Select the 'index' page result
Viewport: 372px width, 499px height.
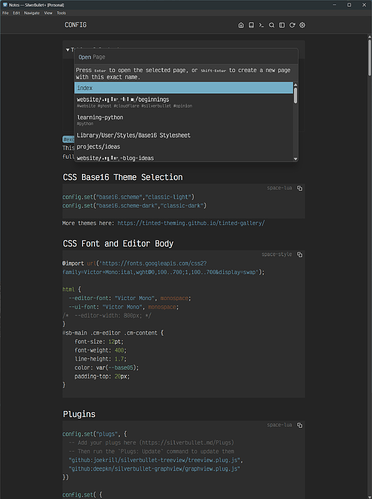pyautogui.click(x=184, y=88)
